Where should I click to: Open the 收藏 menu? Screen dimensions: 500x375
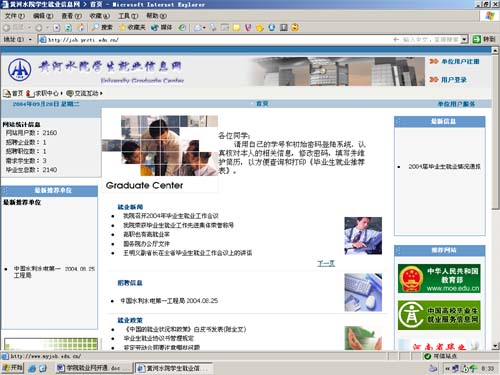click(x=99, y=16)
